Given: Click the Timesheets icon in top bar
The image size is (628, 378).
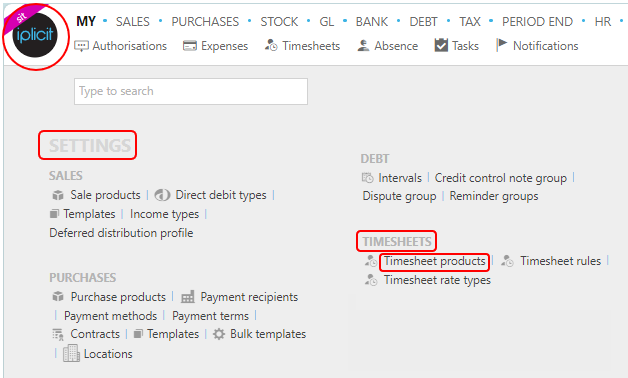Looking at the screenshot, I should tap(271, 45).
